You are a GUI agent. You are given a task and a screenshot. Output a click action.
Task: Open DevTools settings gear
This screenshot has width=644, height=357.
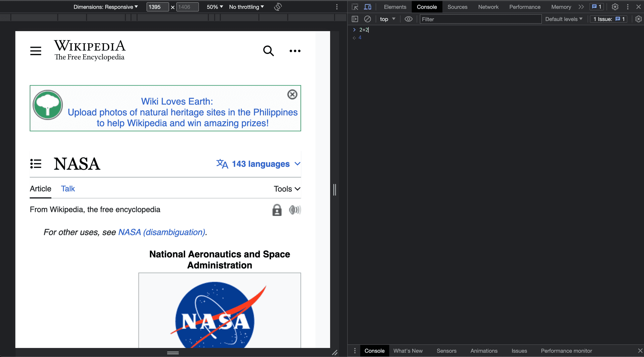(x=615, y=7)
